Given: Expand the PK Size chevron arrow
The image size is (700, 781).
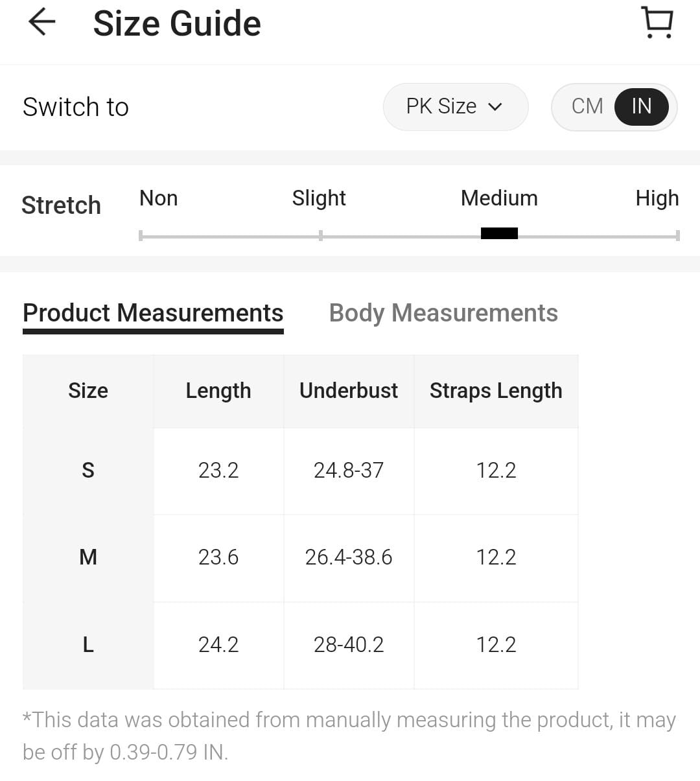Looking at the screenshot, I should [x=495, y=107].
